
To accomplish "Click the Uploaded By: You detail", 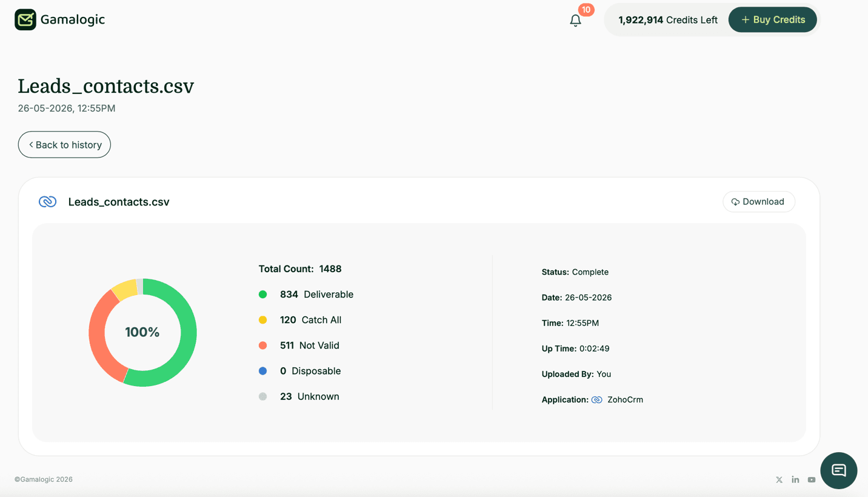I will (576, 374).
